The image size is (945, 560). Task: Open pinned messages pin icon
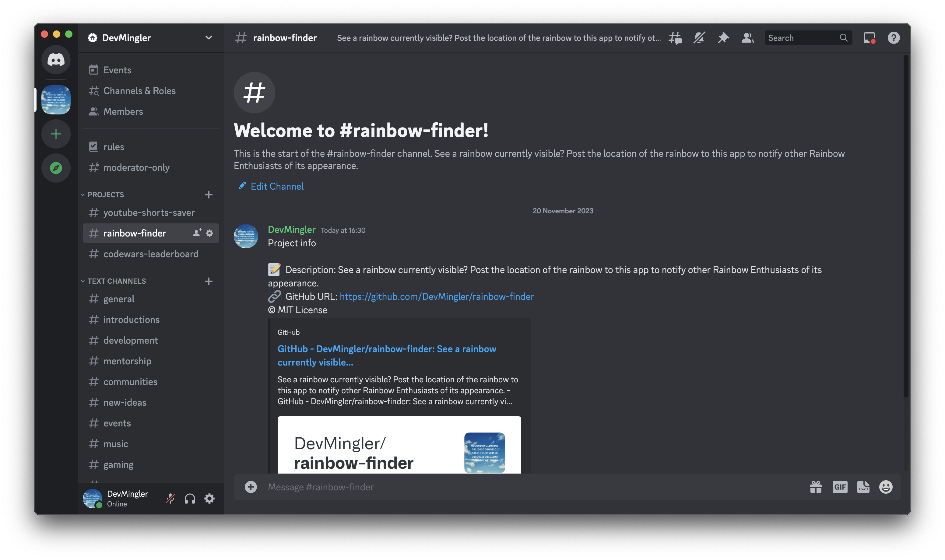(723, 38)
